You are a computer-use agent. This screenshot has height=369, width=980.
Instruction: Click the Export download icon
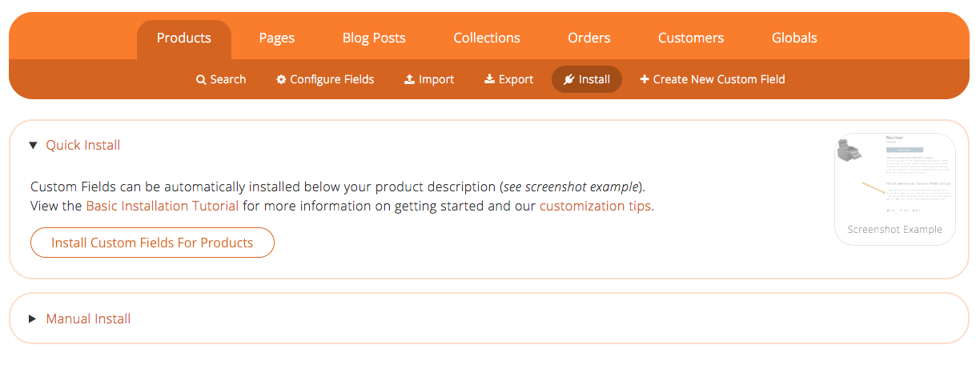(x=489, y=79)
